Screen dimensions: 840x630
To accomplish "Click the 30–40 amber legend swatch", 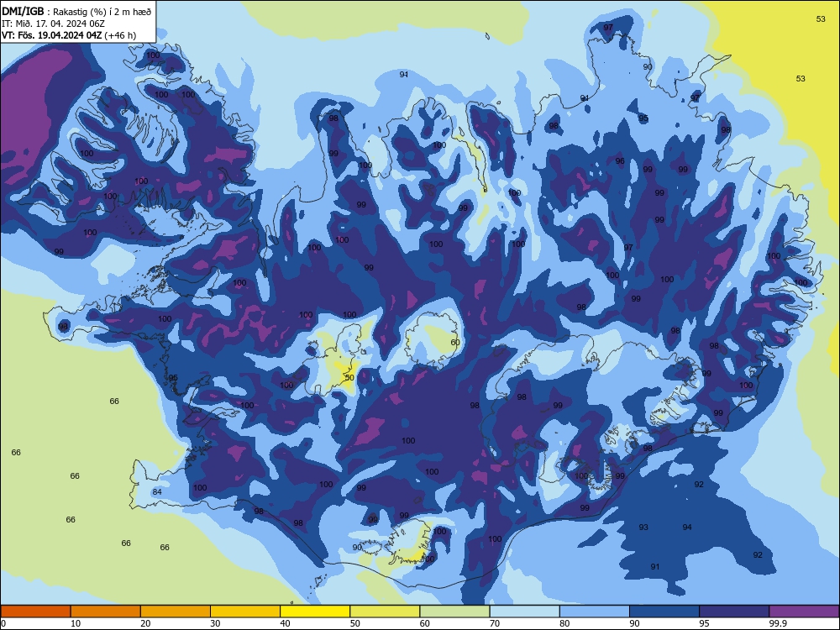I will [245, 612].
